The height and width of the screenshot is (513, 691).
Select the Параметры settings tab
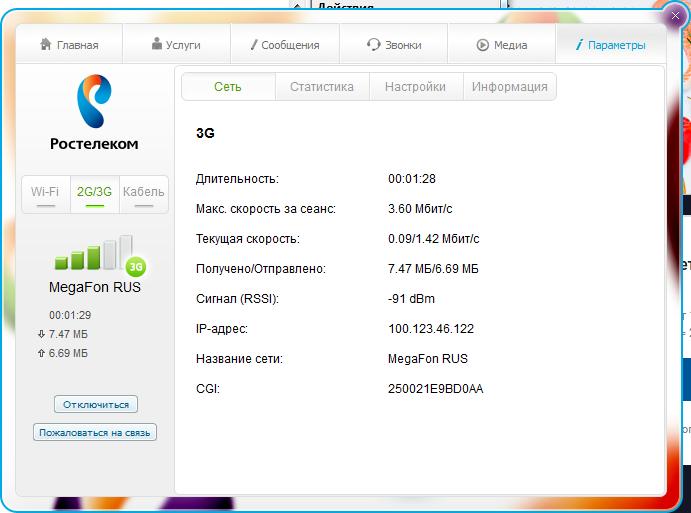(611, 45)
